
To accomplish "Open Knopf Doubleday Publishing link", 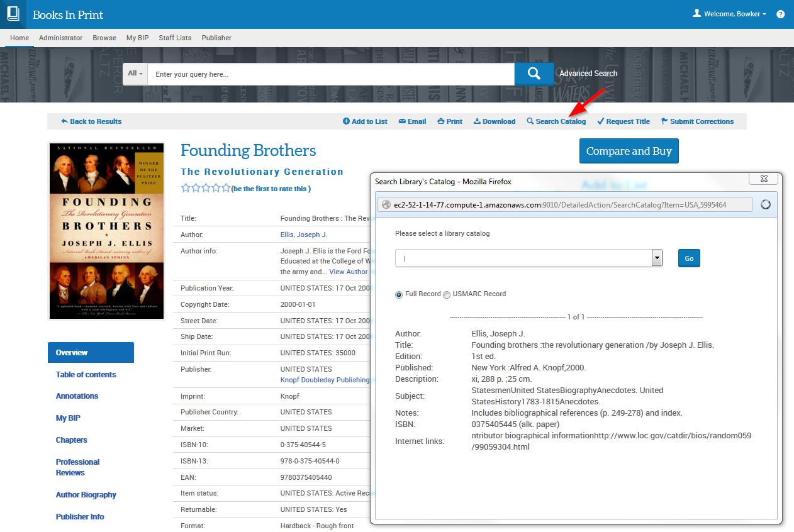I will 325,380.
